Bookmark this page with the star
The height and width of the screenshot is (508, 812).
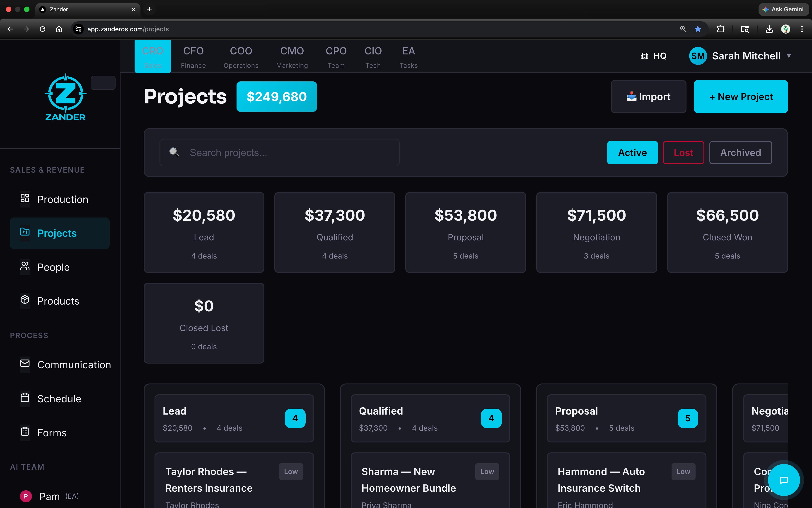(698, 29)
